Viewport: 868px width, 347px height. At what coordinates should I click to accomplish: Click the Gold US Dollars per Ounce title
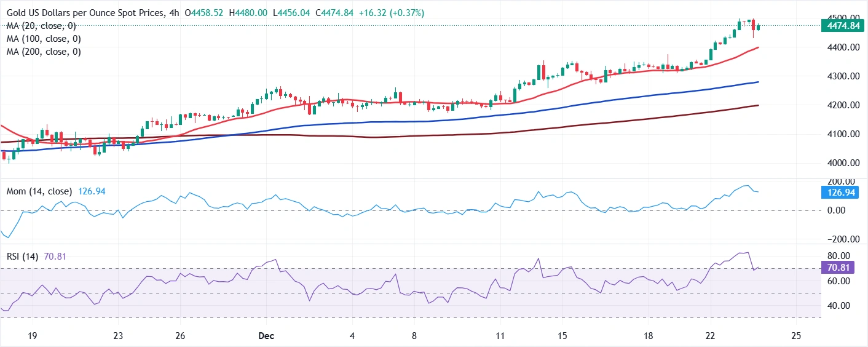tap(84, 13)
